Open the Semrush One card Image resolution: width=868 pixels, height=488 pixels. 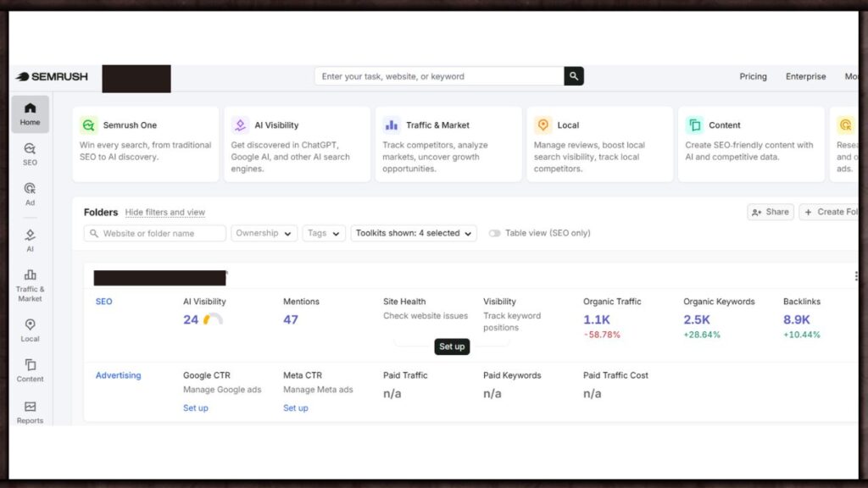point(146,144)
